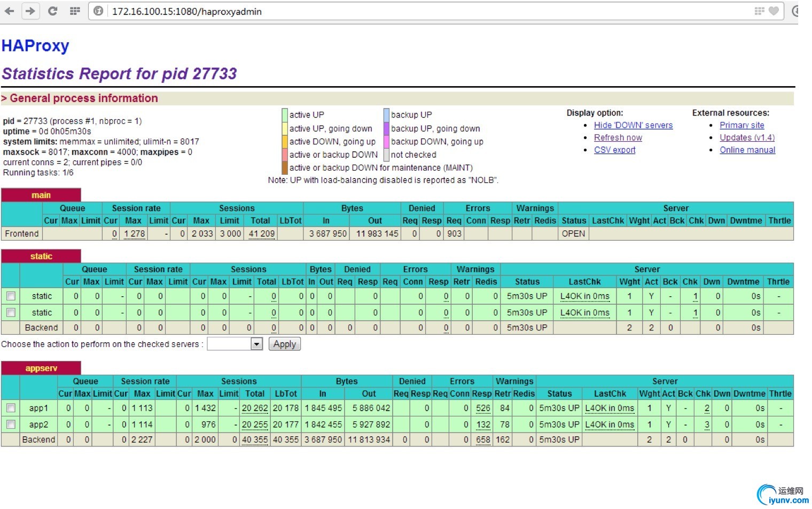812x509 pixels.
Task: Click the Refresh now link
Action: (x=618, y=137)
